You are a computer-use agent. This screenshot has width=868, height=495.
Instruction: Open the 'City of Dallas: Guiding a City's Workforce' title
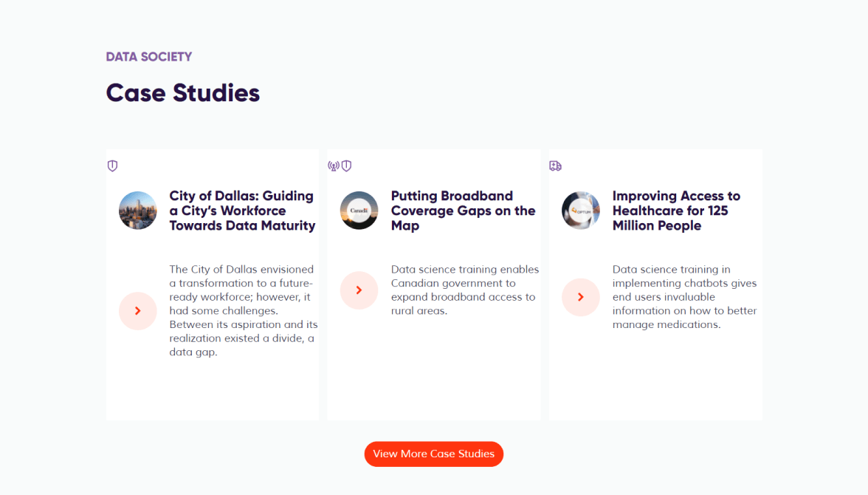242,211
